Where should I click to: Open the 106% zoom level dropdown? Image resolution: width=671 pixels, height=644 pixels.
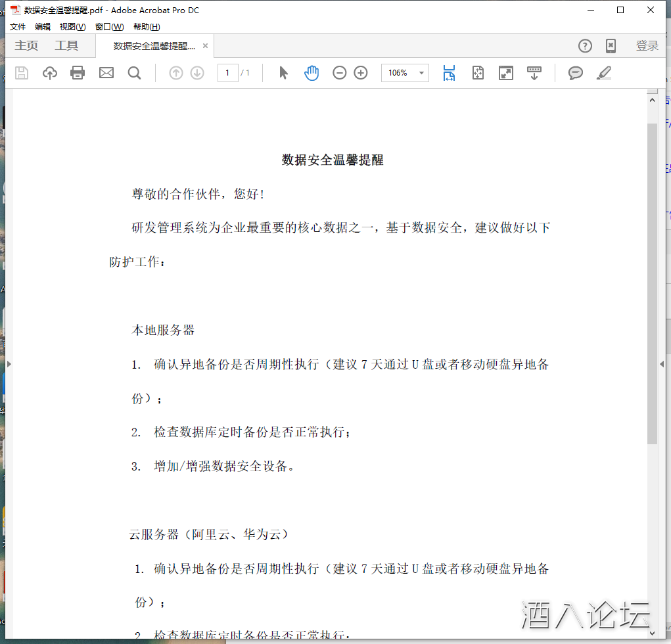coord(421,73)
